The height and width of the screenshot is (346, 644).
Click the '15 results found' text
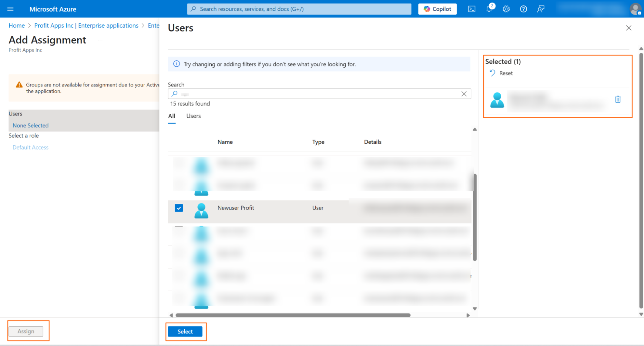[x=190, y=104]
